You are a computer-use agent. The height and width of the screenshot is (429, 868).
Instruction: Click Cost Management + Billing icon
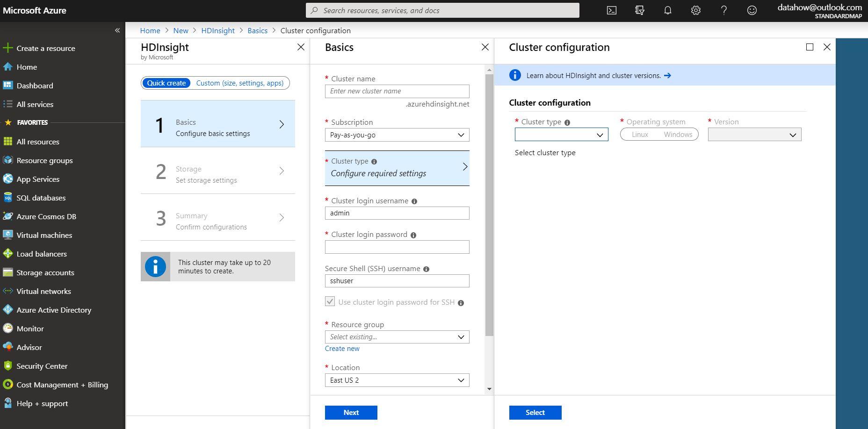7,385
